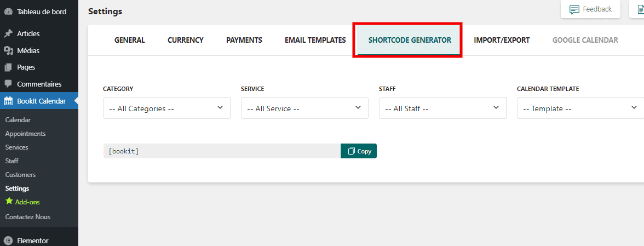Open the Import/Export tab
Image resolution: width=644 pixels, height=246 pixels.
(x=502, y=40)
